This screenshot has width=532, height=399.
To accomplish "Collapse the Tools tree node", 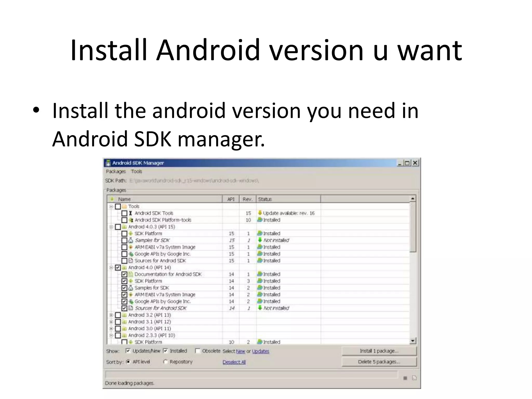I will pyautogui.click(x=111, y=207).
